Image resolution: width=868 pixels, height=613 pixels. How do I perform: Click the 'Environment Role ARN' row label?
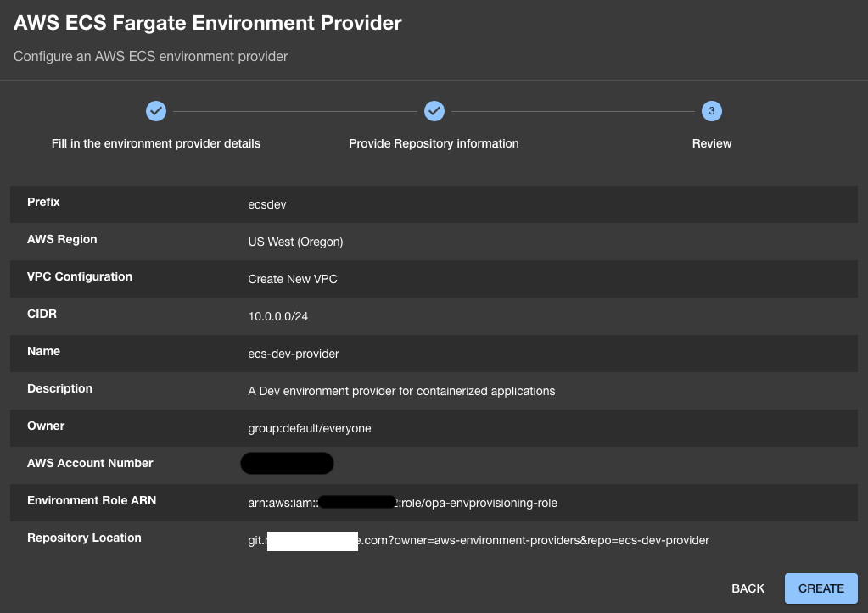(x=92, y=501)
